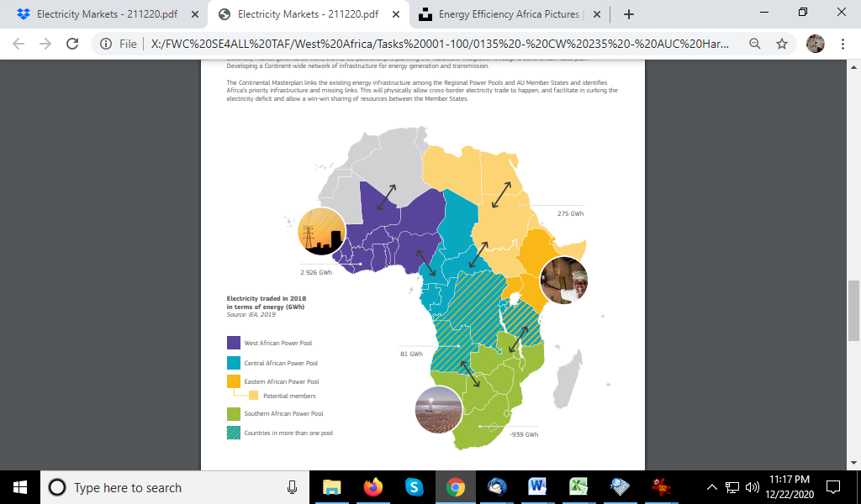Click the scrollbar up arrow
Image resolution: width=861 pixels, height=504 pixels.
click(x=853, y=67)
